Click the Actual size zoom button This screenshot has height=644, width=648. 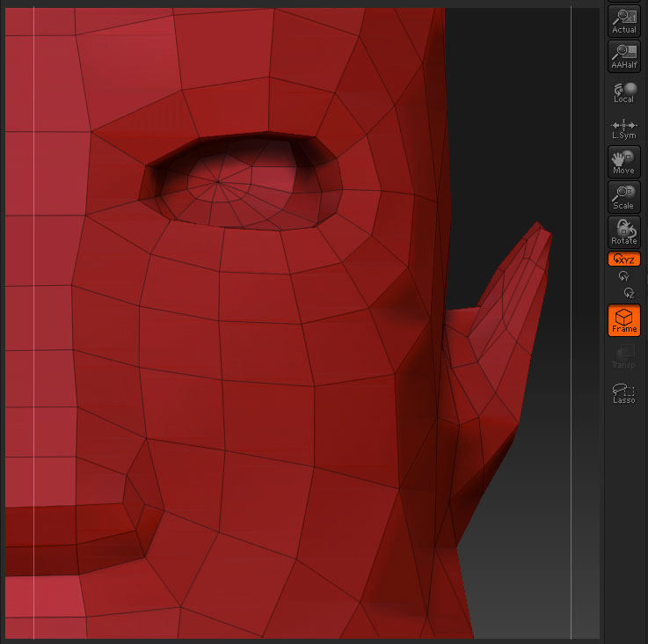pos(624,21)
